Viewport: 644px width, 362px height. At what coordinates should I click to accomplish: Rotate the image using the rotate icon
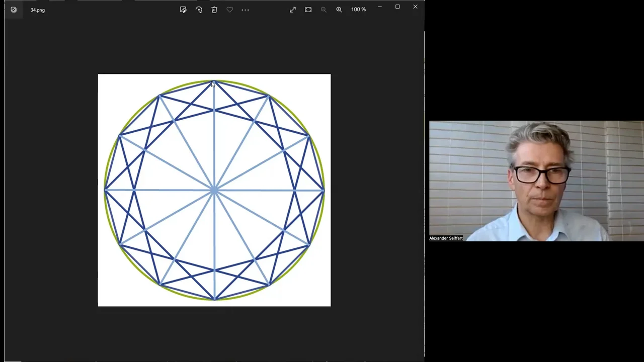199,10
